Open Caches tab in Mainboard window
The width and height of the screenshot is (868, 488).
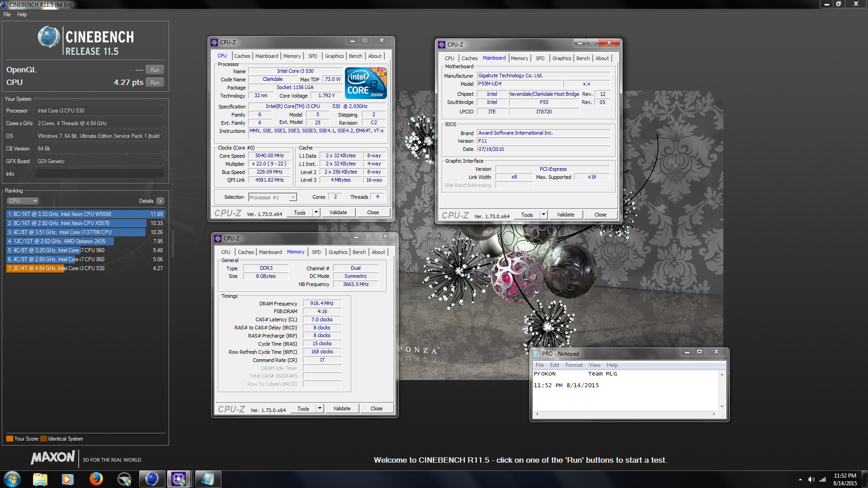[470, 58]
